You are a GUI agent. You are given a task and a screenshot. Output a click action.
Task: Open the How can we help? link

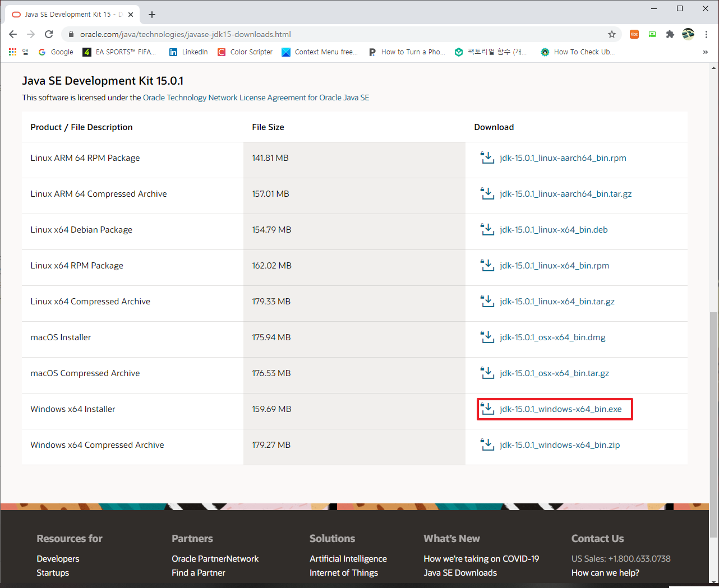click(x=605, y=573)
